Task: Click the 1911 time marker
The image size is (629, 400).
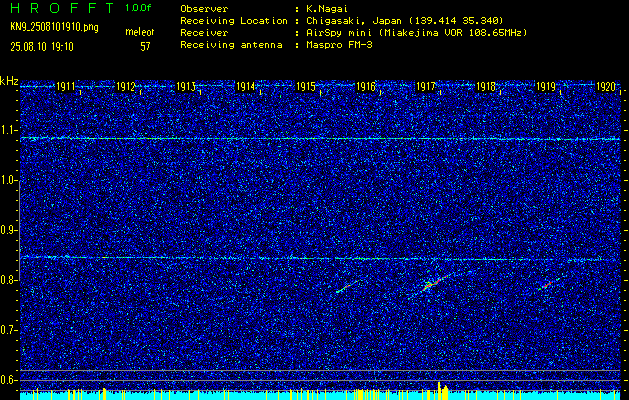Action: coord(65,87)
